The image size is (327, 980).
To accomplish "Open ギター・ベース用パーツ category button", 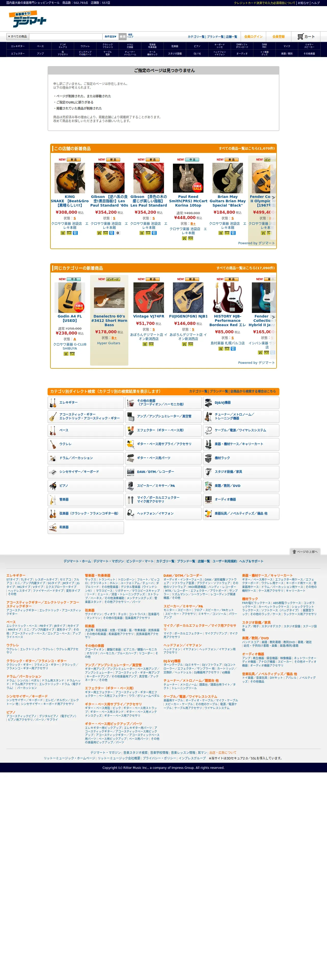I will pos(163,458).
